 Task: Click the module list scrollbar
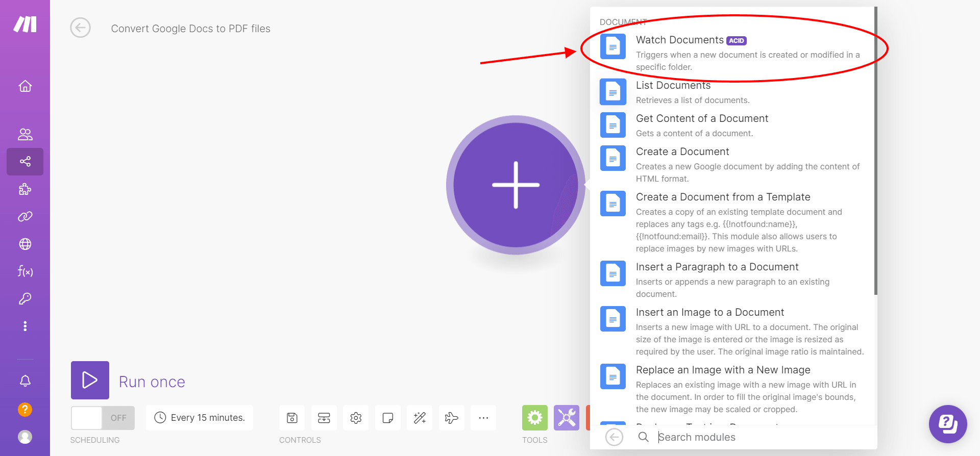tap(875, 153)
